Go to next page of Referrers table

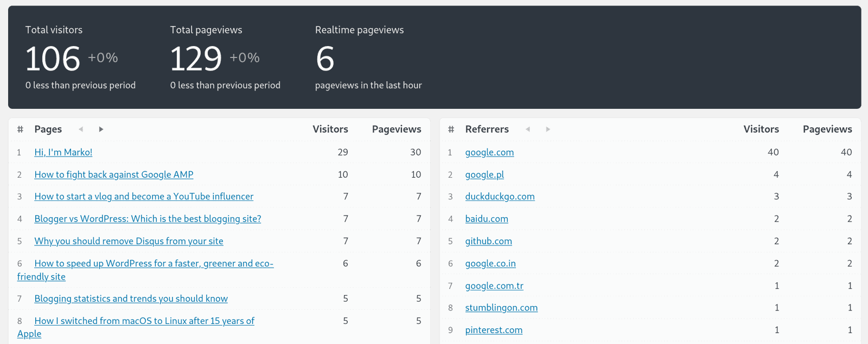(548, 129)
